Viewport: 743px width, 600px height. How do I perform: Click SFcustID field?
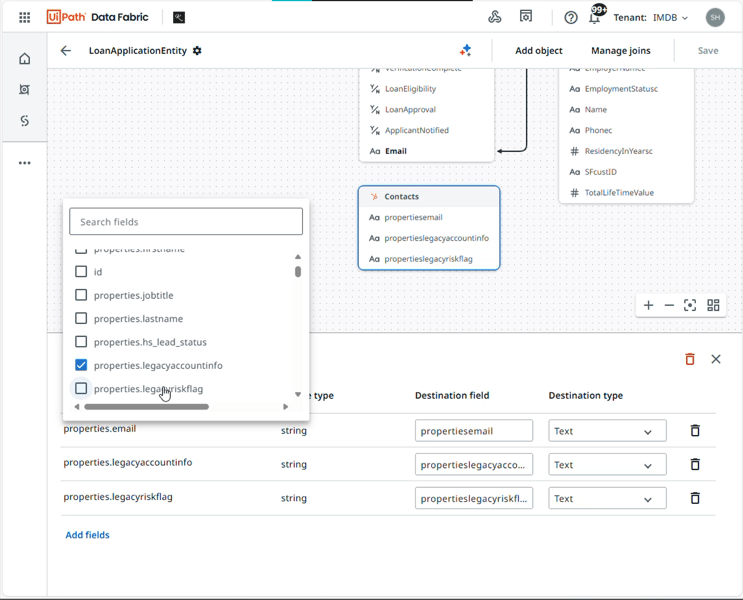point(600,172)
